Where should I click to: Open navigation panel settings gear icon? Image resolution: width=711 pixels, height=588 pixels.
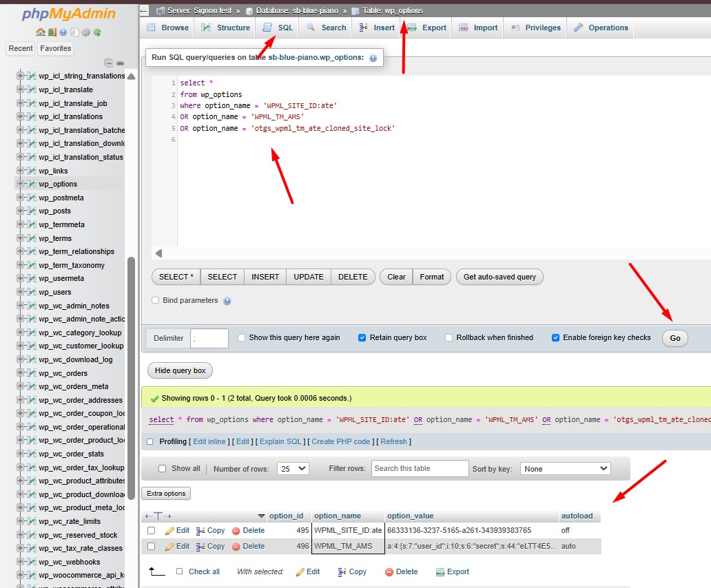(x=85, y=32)
